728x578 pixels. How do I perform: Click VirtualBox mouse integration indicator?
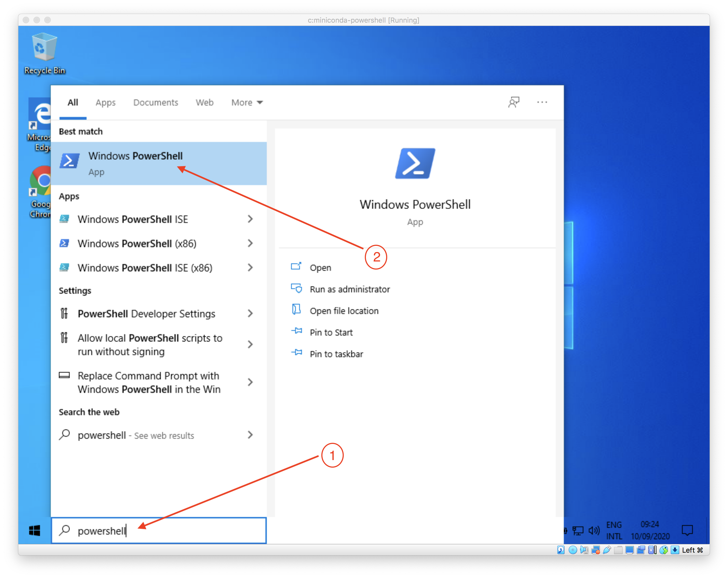tap(664, 550)
